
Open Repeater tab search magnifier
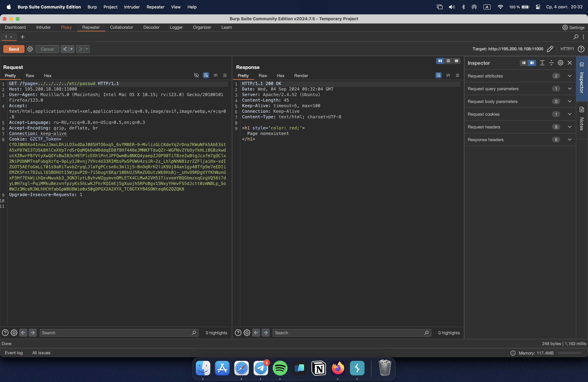click(x=576, y=37)
